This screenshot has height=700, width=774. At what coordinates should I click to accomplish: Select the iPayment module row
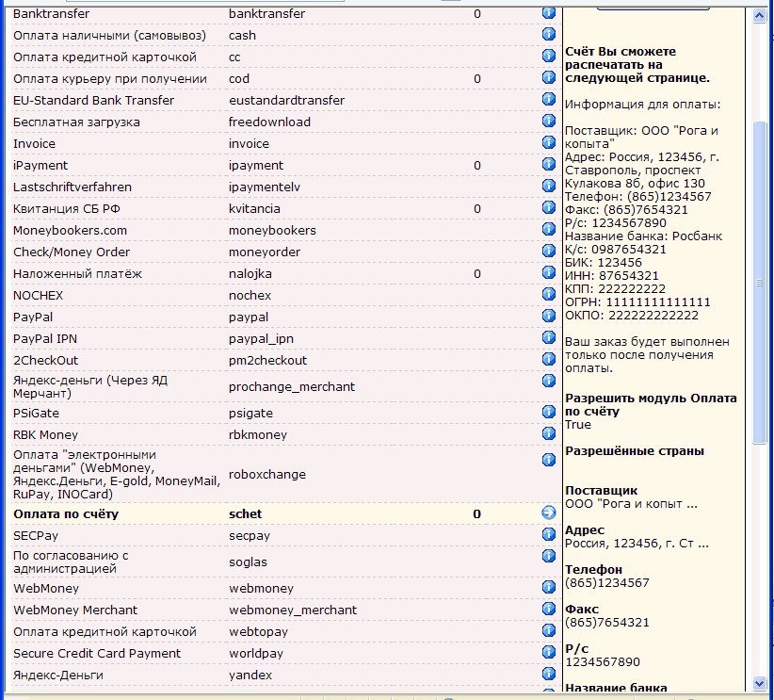pyautogui.click(x=286, y=166)
